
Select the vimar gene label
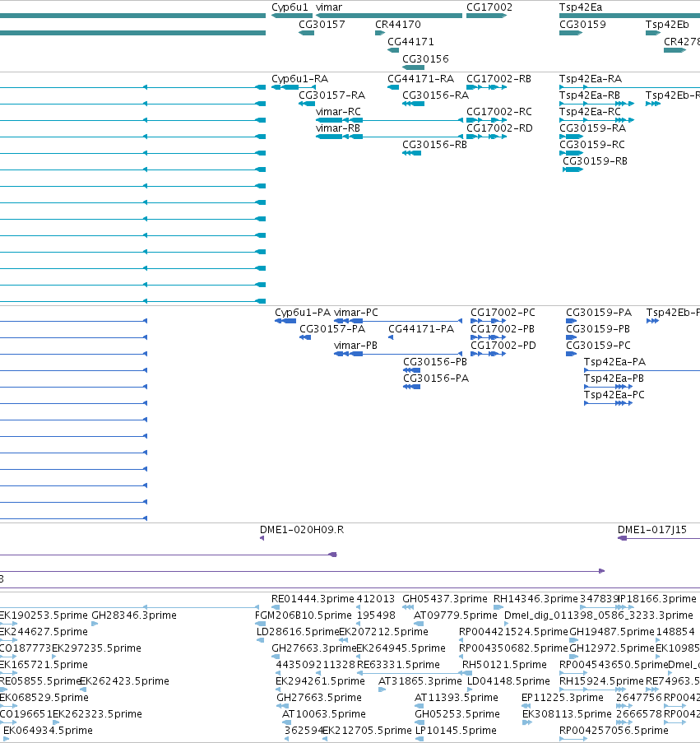(x=329, y=7)
